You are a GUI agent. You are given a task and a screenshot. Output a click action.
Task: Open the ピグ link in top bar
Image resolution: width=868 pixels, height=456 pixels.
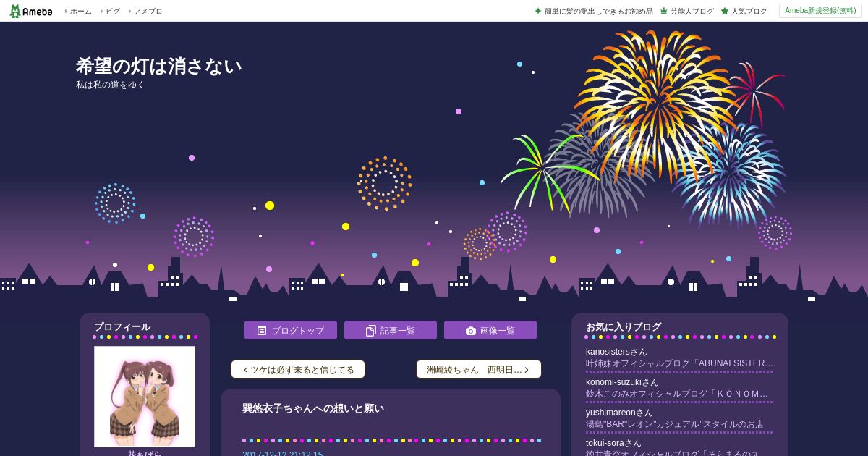[x=113, y=11]
